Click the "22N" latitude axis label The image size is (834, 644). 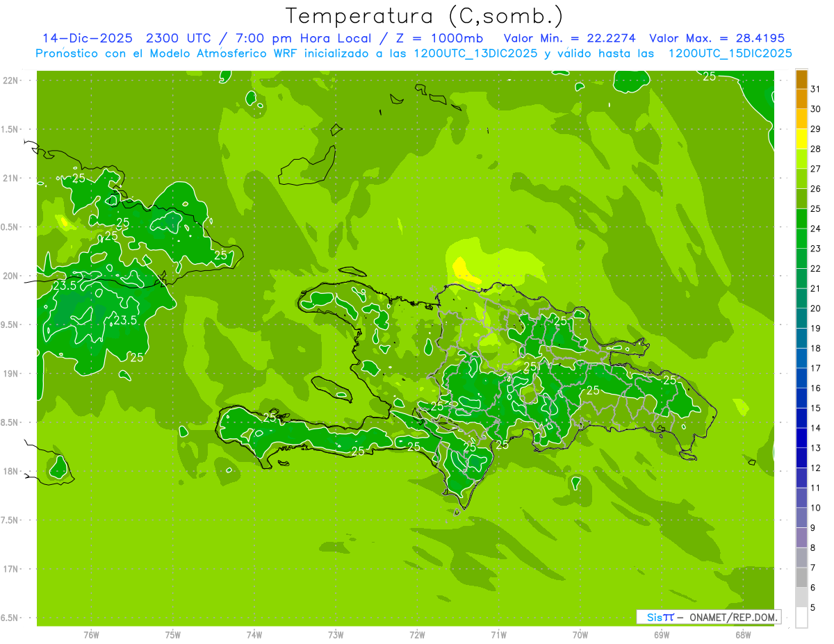point(12,81)
